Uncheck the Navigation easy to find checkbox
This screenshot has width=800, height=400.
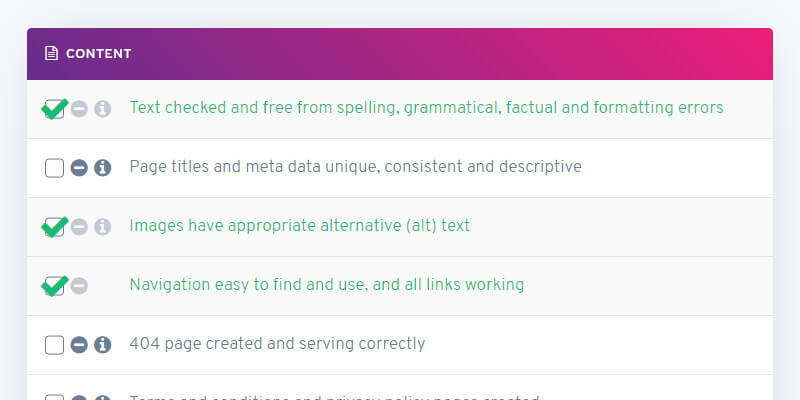pos(54,286)
